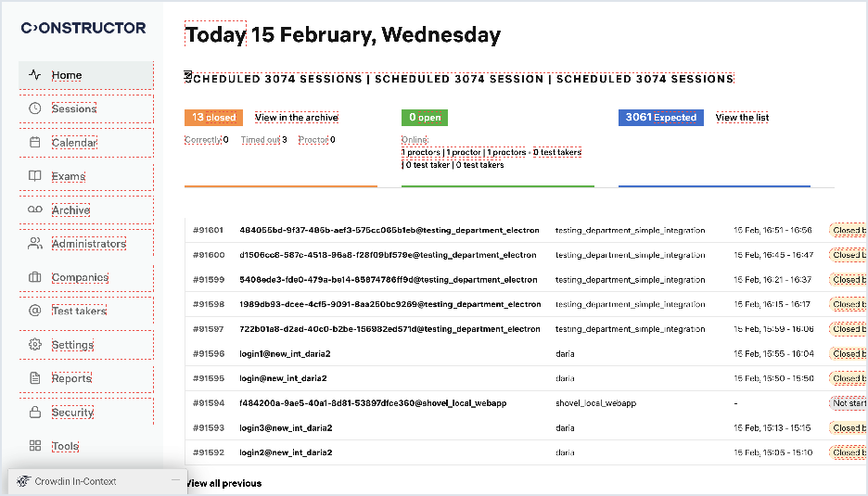Click the Settings gear icon

point(35,345)
